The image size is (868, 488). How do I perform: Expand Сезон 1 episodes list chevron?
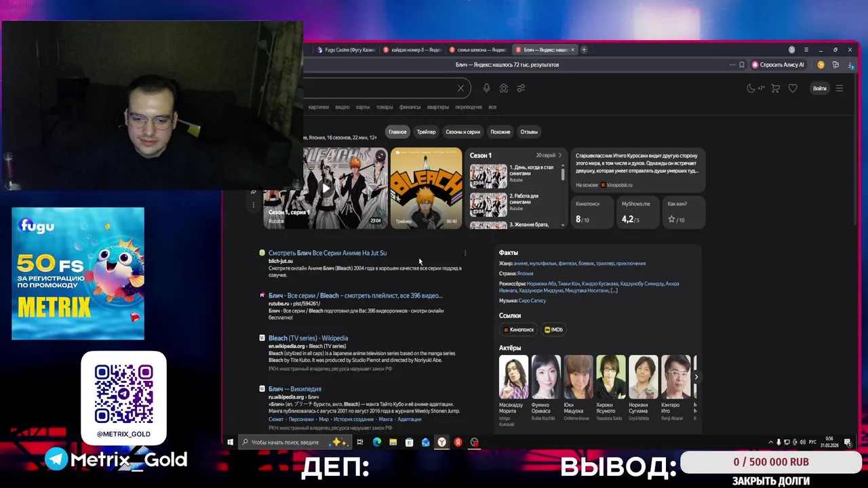[x=560, y=155]
